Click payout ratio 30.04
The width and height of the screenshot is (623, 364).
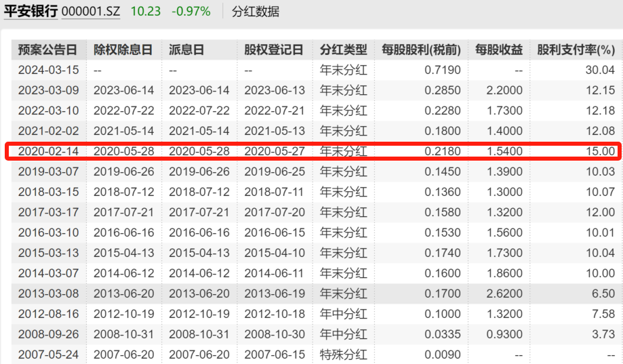[600, 70]
